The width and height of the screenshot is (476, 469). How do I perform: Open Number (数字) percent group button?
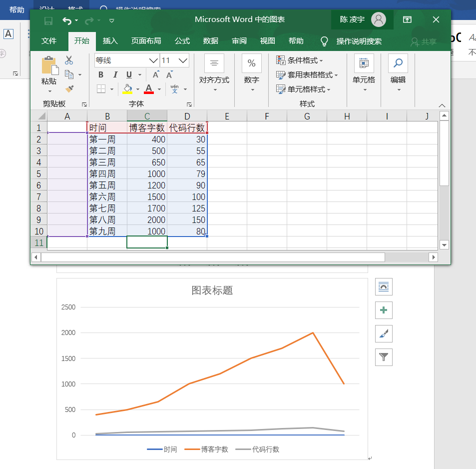pyautogui.click(x=251, y=73)
